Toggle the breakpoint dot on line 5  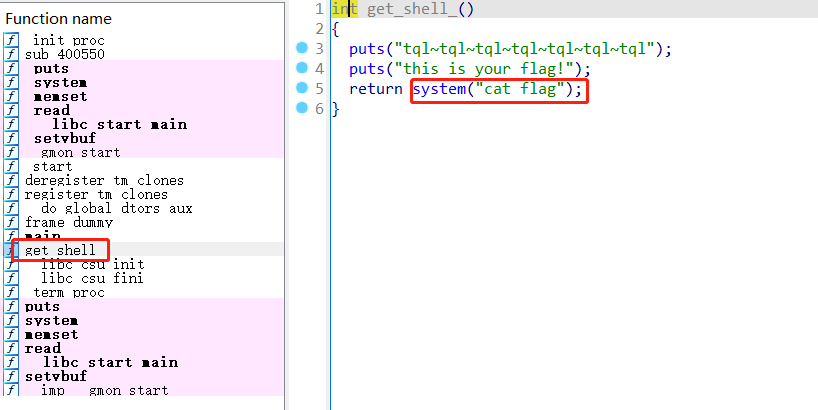coord(302,88)
